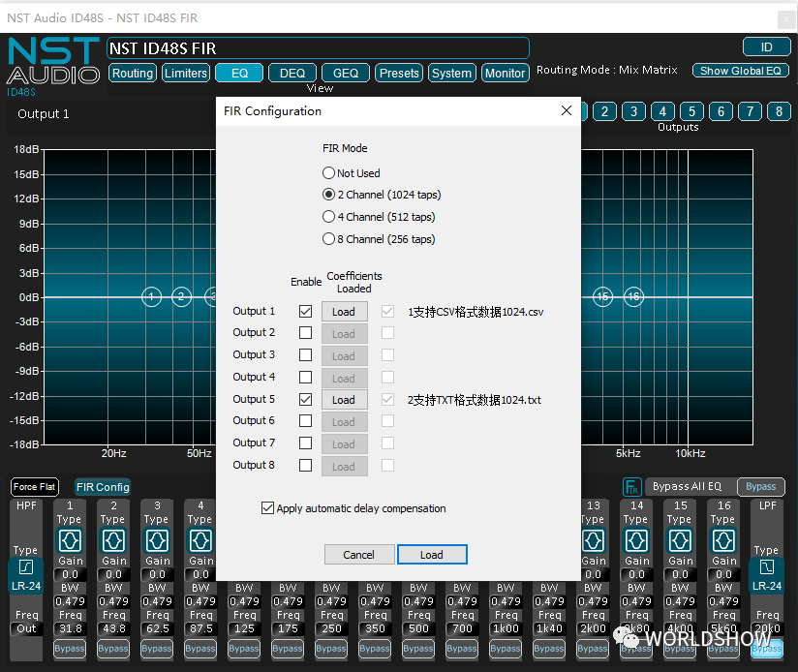This screenshot has height=672, width=798.
Task: Select band 2 filter type icon
Action: (113, 540)
